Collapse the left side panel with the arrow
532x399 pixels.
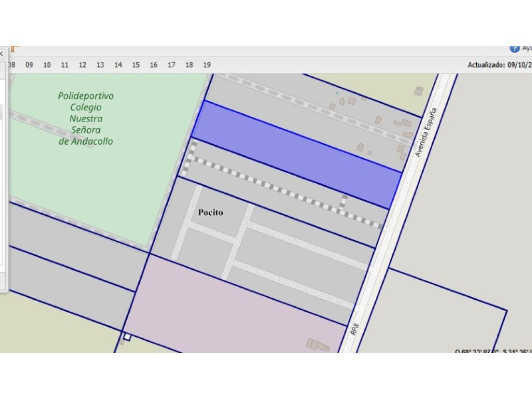(2, 54)
